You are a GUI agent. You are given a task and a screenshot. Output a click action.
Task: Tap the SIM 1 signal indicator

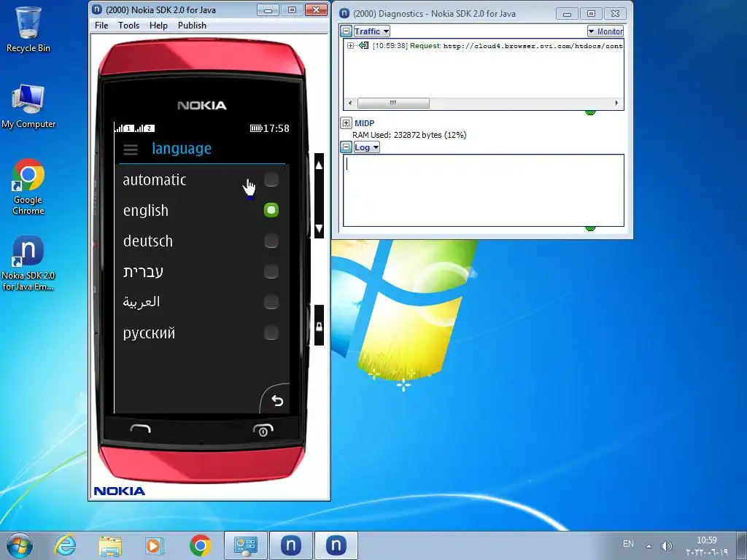[x=124, y=128]
